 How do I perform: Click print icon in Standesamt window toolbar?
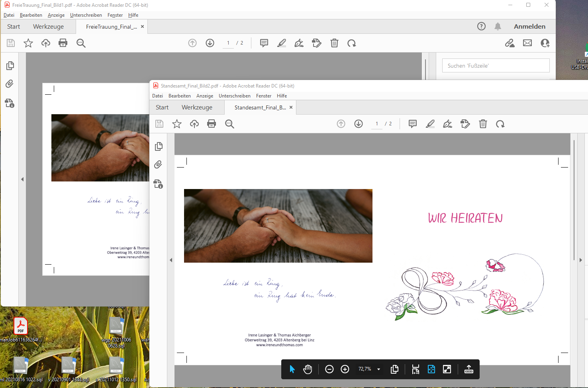212,124
